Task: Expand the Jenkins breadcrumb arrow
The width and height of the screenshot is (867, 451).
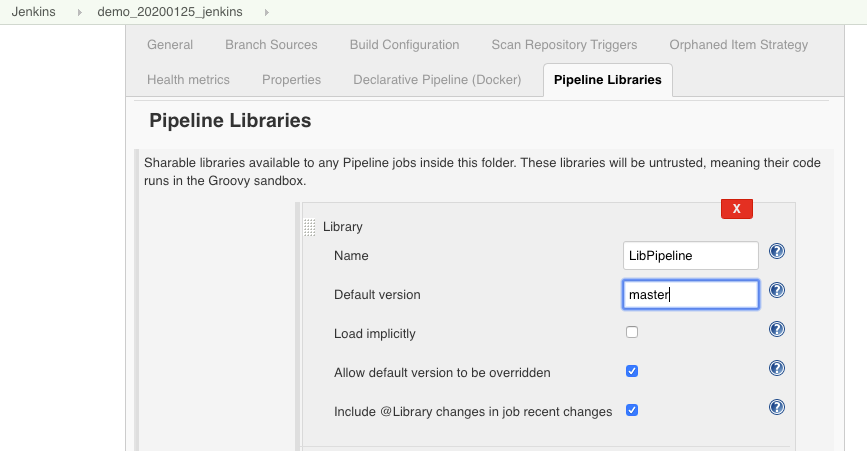Action: pos(79,12)
